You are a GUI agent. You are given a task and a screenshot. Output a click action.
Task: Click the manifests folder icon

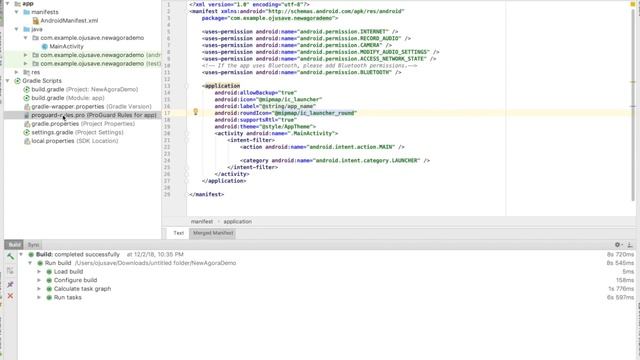coord(27,12)
